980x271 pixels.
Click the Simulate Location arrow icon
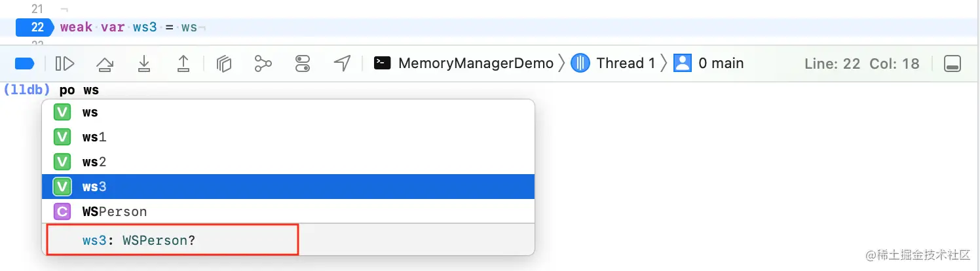(x=342, y=63)
